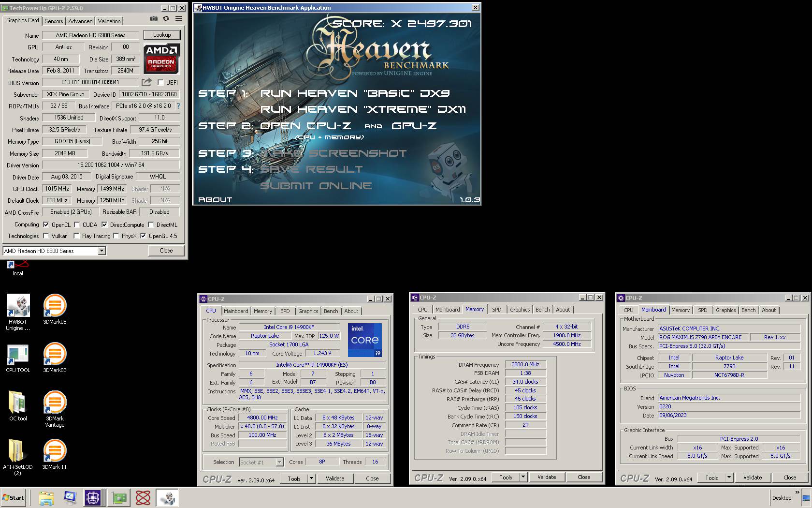Click the Intel Core i9 14900KF name field
Image resolution: width=812 pixels, height=508 pixels.
[x=289, y=327]
